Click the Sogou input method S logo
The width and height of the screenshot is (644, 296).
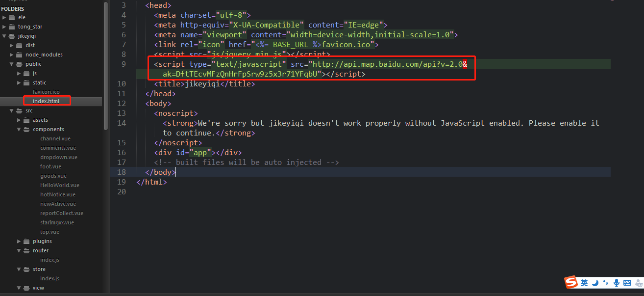(x=571, y=282)
